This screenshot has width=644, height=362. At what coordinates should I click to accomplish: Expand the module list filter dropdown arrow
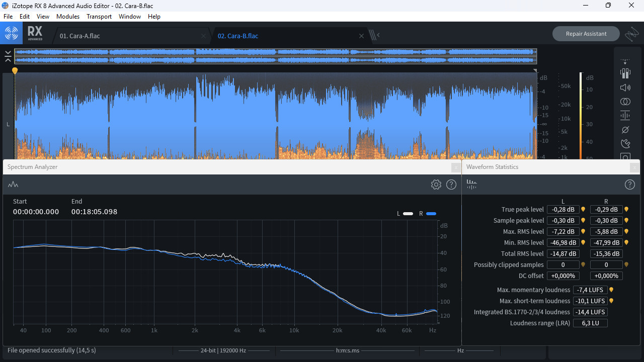tap(625, 62)
